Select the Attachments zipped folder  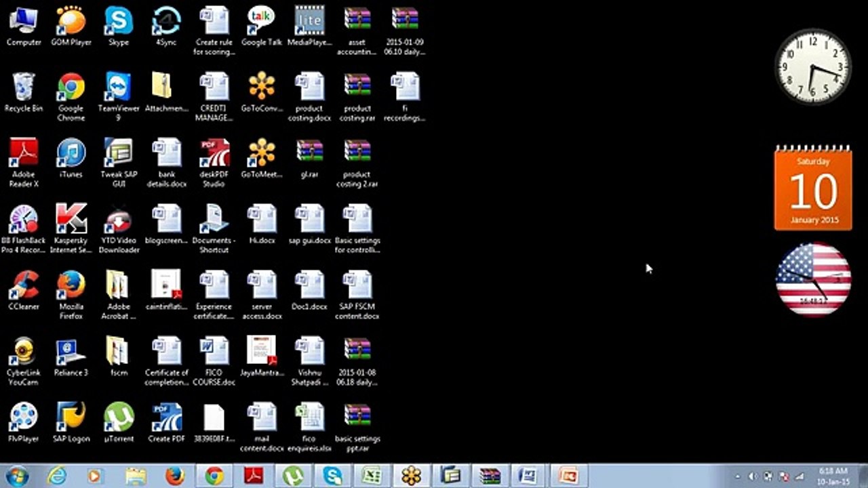tap(166, 93)
